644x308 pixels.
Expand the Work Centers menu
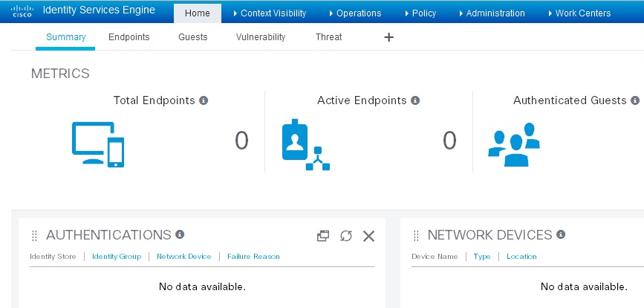[x=579, y=13]
